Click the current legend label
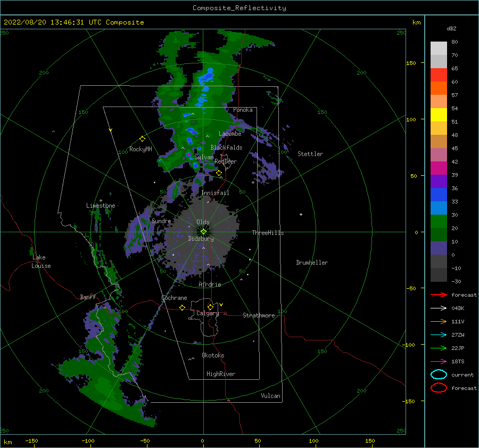The width and height of the screenshot is (479, 448). pos(462,375)
